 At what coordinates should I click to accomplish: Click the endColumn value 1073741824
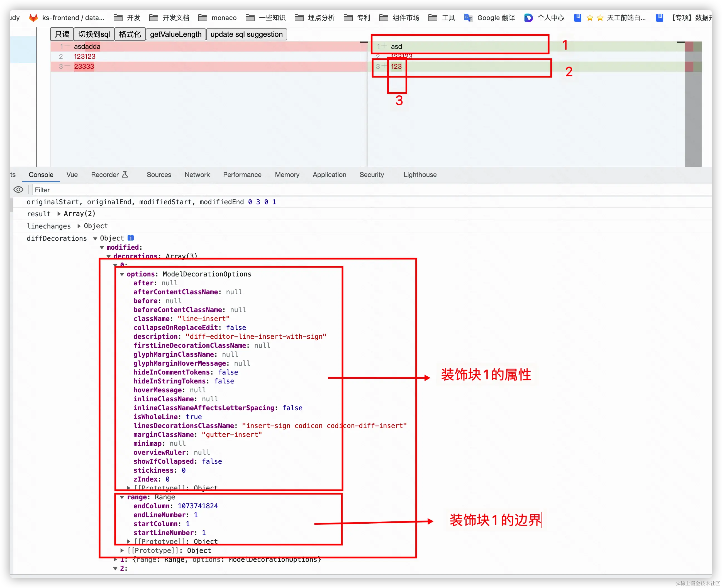coord(198,506)
